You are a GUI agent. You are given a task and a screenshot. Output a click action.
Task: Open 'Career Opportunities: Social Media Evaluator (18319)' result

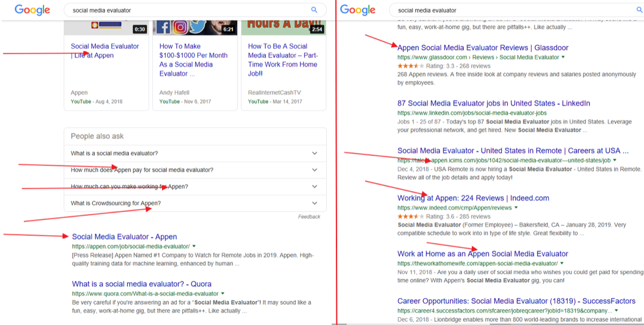click(x=516, y=301)
